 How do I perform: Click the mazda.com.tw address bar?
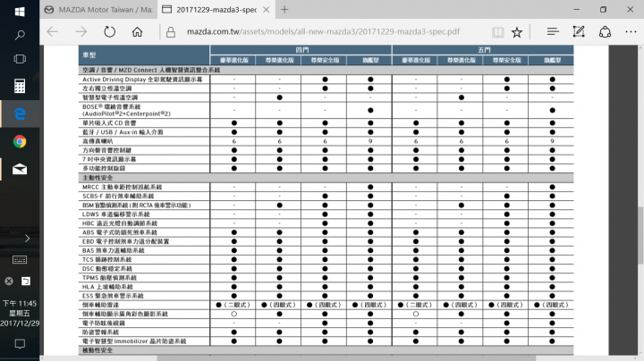(323, 31)
